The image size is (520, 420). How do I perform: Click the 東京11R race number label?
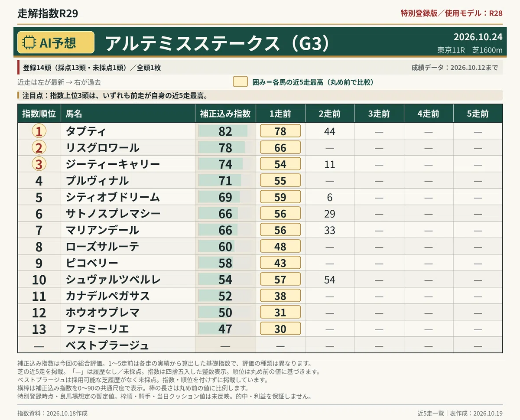coord(451,50)
